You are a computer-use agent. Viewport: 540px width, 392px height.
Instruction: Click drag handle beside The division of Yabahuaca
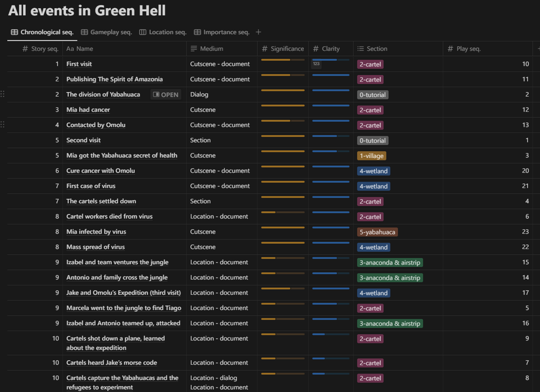[2, 94]
